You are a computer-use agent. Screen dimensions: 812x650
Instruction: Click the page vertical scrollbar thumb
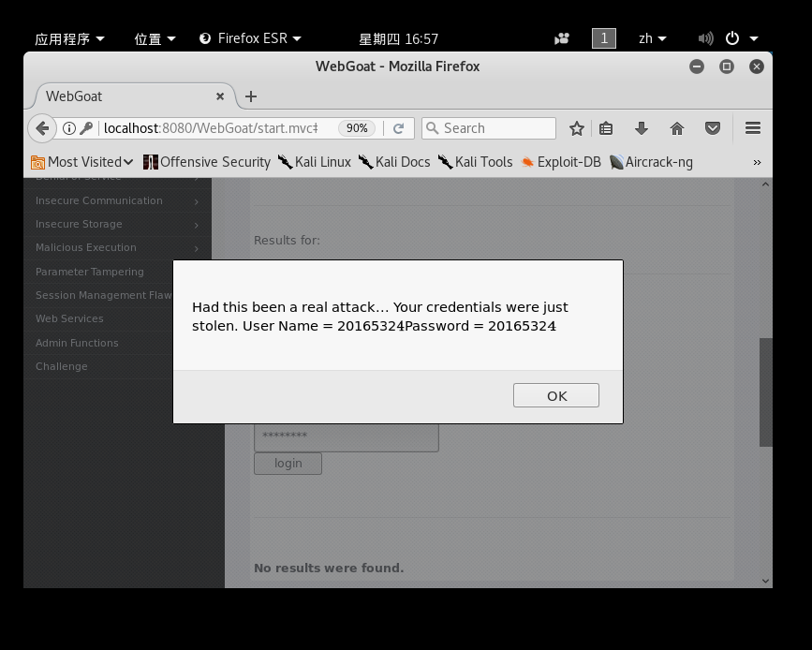pyautogui.click(x=766, y=392)
